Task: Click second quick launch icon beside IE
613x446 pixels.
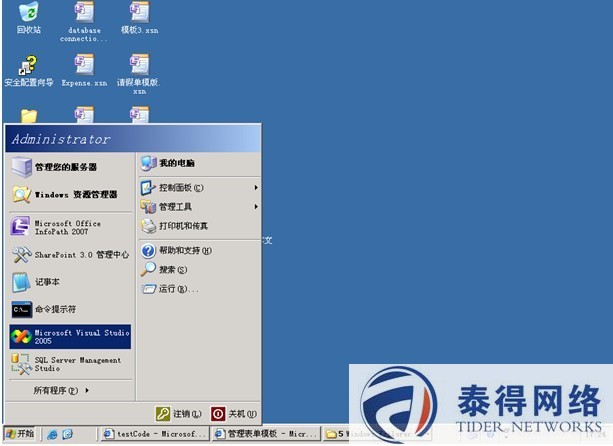Action: pos(68,434)
